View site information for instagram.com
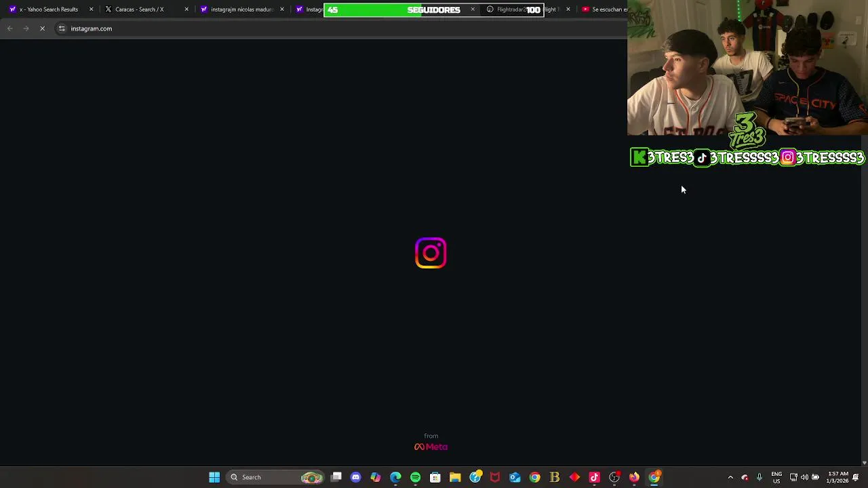Image resolution: width=868 pixels, height=488 pixels. coord(62,28)
